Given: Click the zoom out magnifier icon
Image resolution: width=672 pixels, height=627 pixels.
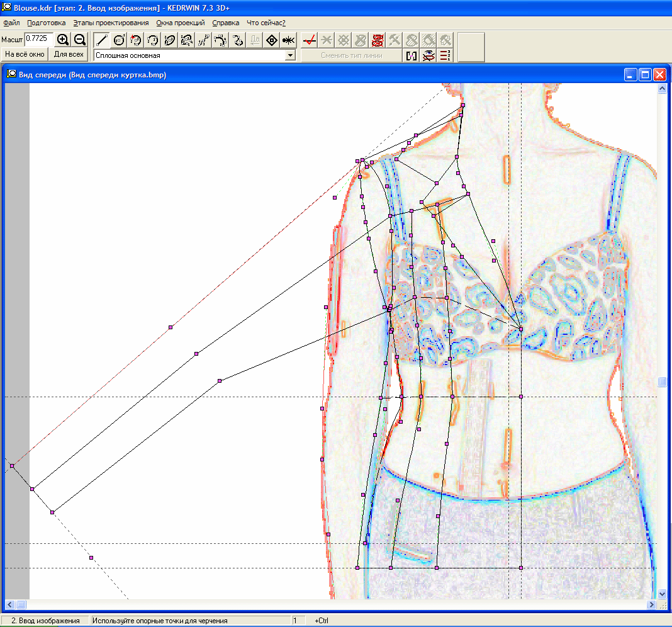Looking at the screenshot, I should [79, 40].
